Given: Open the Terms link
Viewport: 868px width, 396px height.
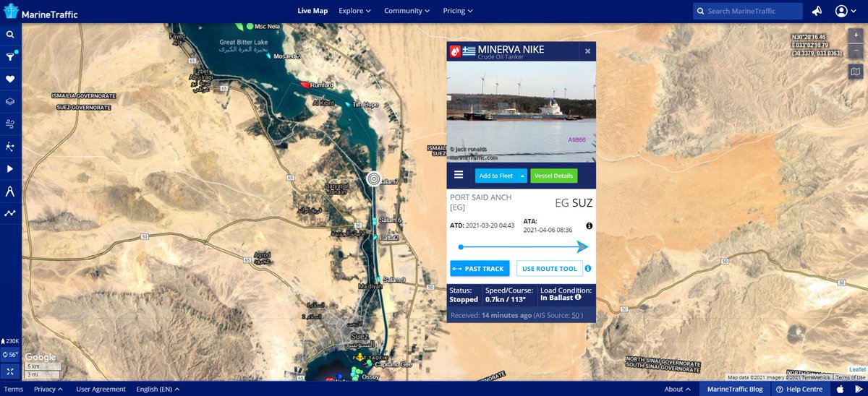Looking at the screenshot, I should pyautogui.click(x=13, y=389).
